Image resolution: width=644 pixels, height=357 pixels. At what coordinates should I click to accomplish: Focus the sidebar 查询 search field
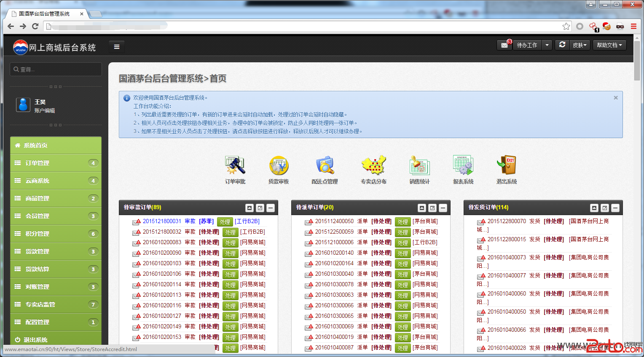pos(56,69)
